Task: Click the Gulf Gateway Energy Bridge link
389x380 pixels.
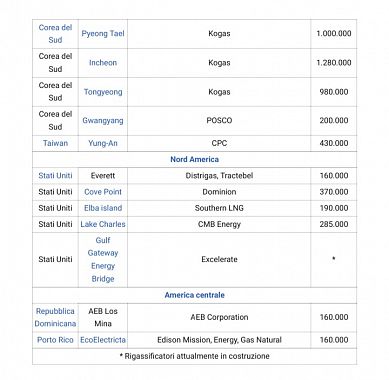Action: tap(103, 260)
